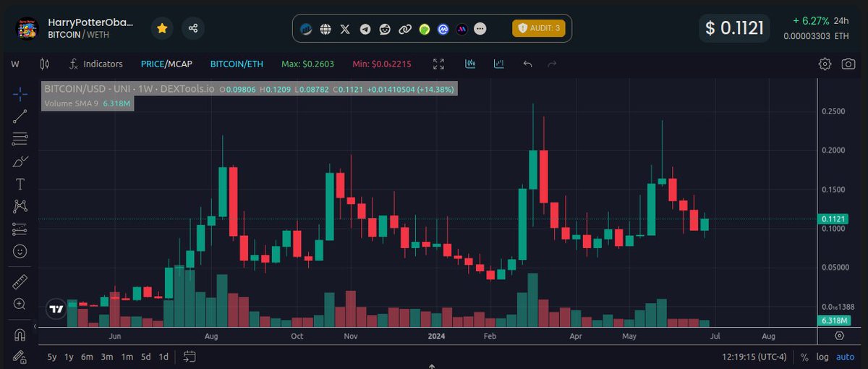Open the CoinMarketCap blue icon
Viewport: 868px width, 369px height.
point(443,29)
